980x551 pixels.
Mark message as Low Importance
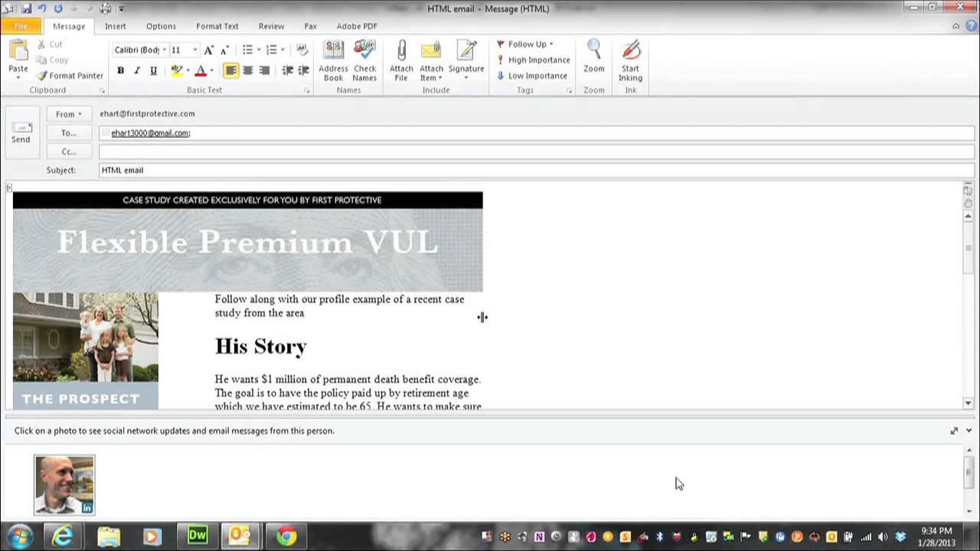531,76
